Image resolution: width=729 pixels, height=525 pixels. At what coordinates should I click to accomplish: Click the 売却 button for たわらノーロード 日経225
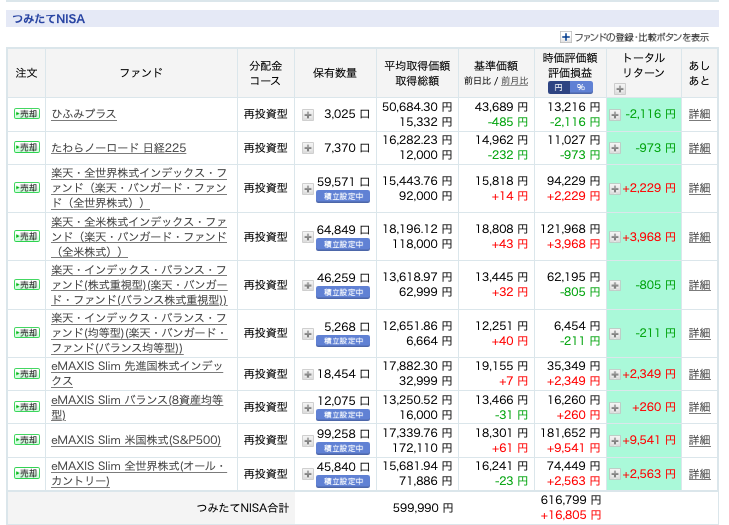27,148
